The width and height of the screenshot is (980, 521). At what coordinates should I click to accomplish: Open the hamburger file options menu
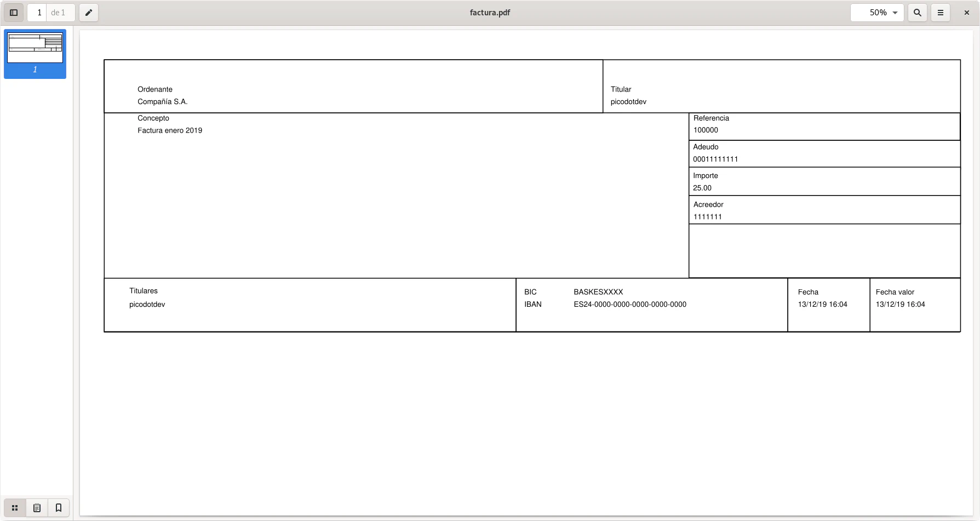(x=941, y=13)
